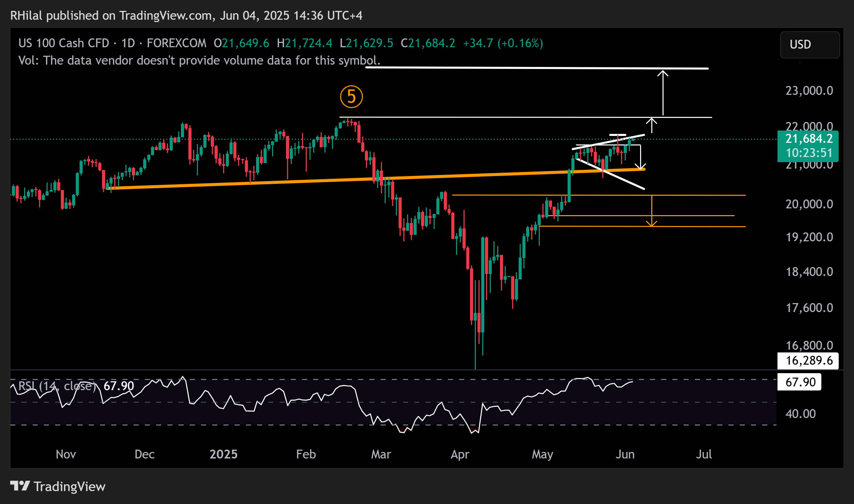The image size is (854, 504).
Task: Click the 2025 label on time axis
Action: click(x=223, y=454)
